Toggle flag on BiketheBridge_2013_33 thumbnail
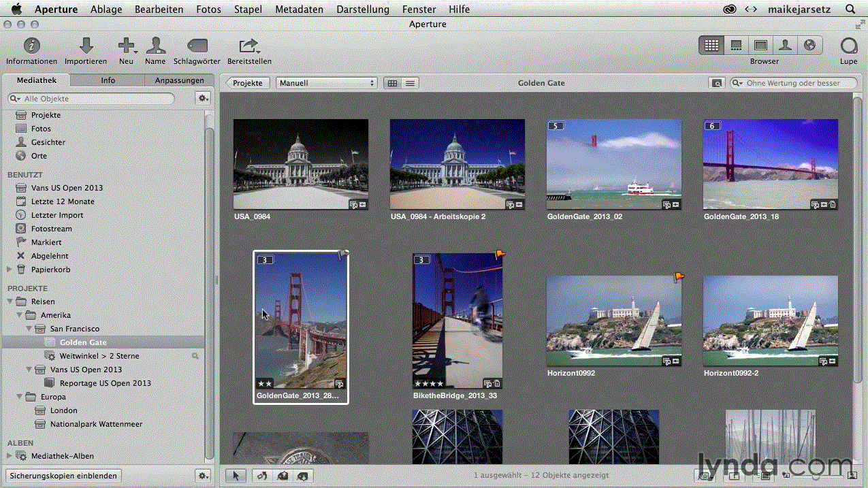Image resolution: width=868 pixels, height=488 pixels. (x=500, y=255)
